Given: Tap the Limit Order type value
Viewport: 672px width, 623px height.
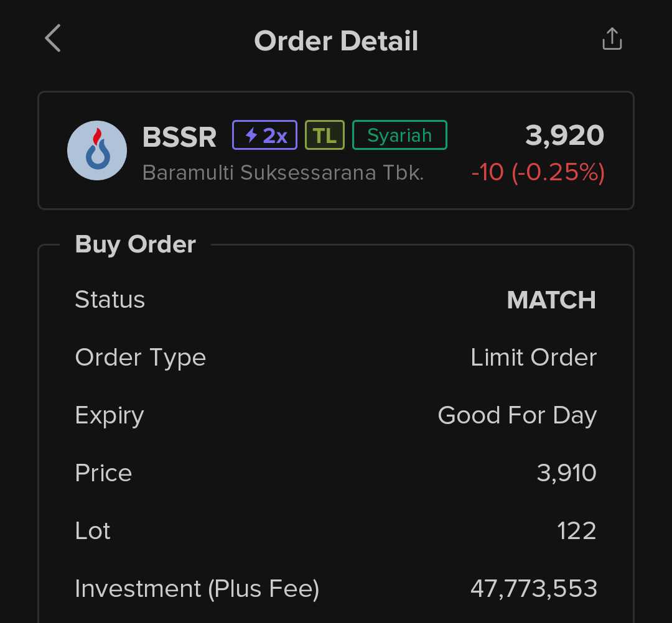Looking at the screenshot, I should 533,358.
